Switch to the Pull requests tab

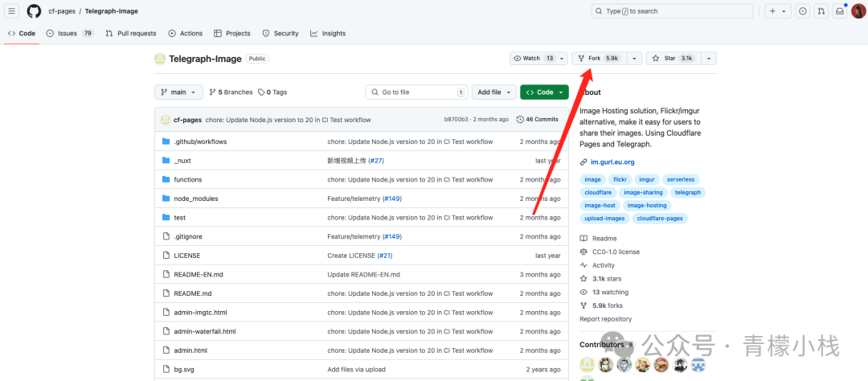131,33
